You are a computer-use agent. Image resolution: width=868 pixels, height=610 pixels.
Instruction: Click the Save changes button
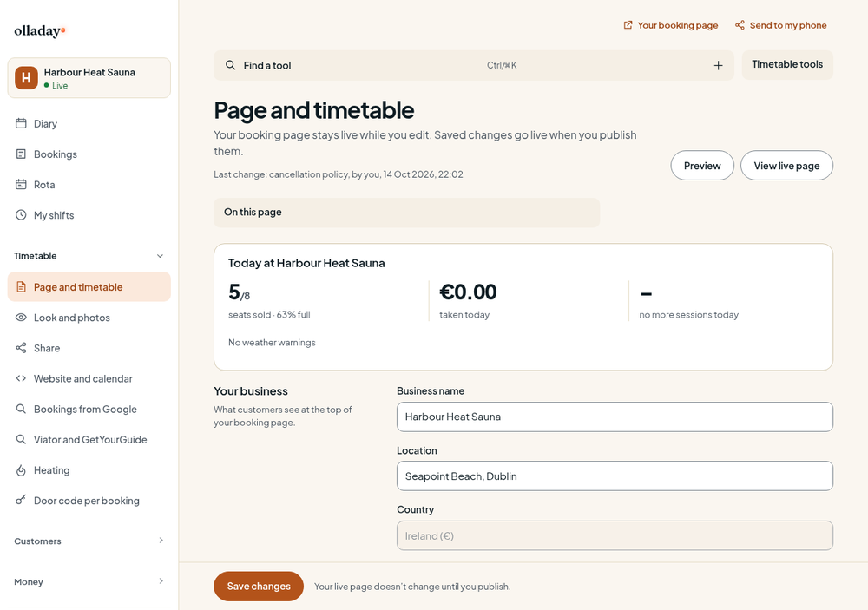[259, 587]
